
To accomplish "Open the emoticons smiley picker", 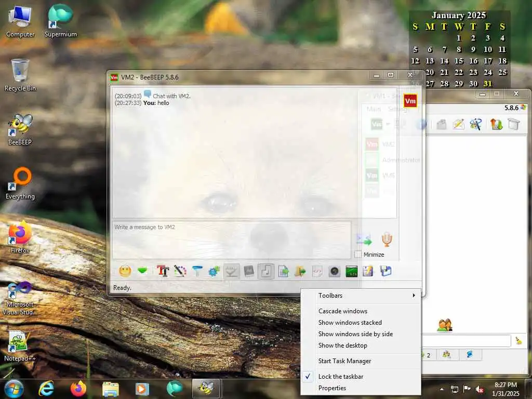I will pyautogui.click(x=125, y=271).
